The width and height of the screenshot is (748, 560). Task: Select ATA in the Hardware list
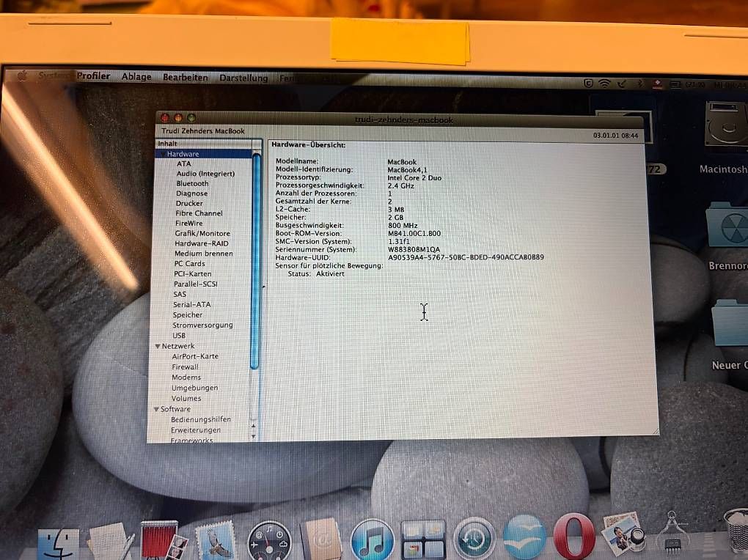click(x=183, y=163)
